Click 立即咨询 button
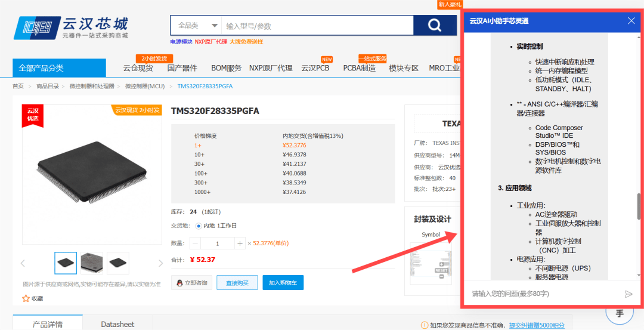The image size is (644, 330). point(192,283)
